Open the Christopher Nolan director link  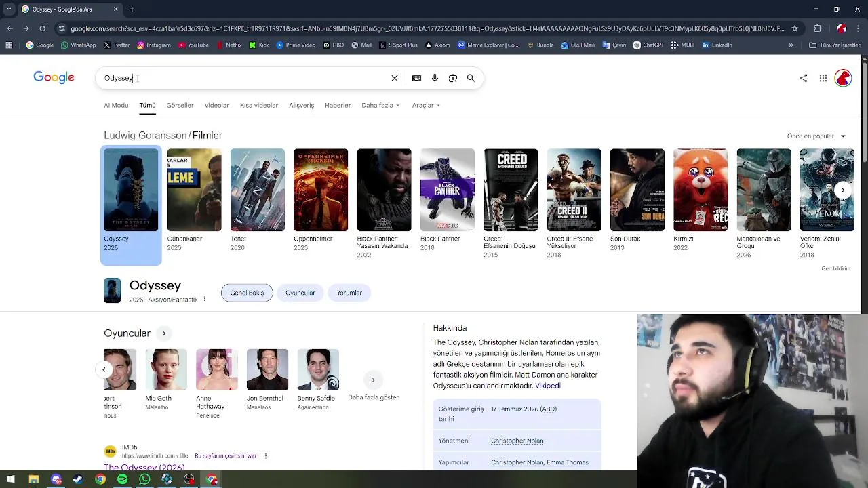click(517, 441)
